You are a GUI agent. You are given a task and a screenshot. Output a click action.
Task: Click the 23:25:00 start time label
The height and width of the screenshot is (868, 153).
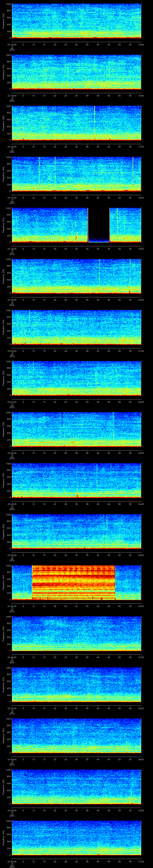[x=12, y=606]
